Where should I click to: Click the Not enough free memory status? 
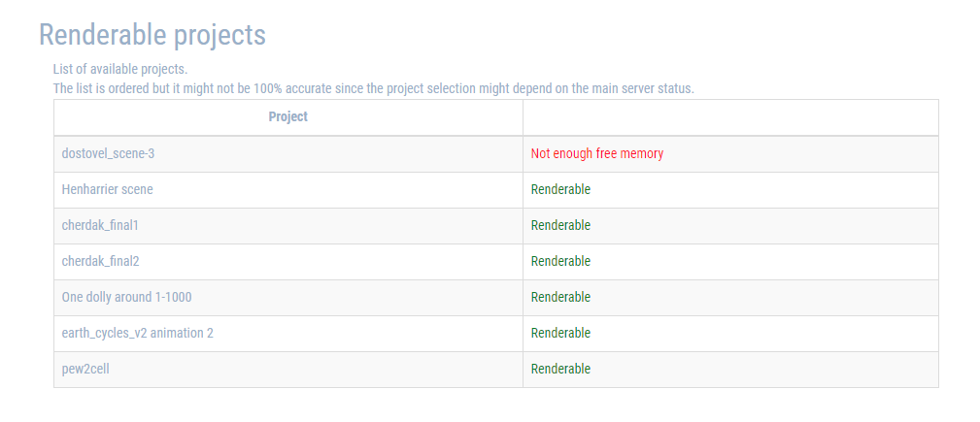point(597,153)
